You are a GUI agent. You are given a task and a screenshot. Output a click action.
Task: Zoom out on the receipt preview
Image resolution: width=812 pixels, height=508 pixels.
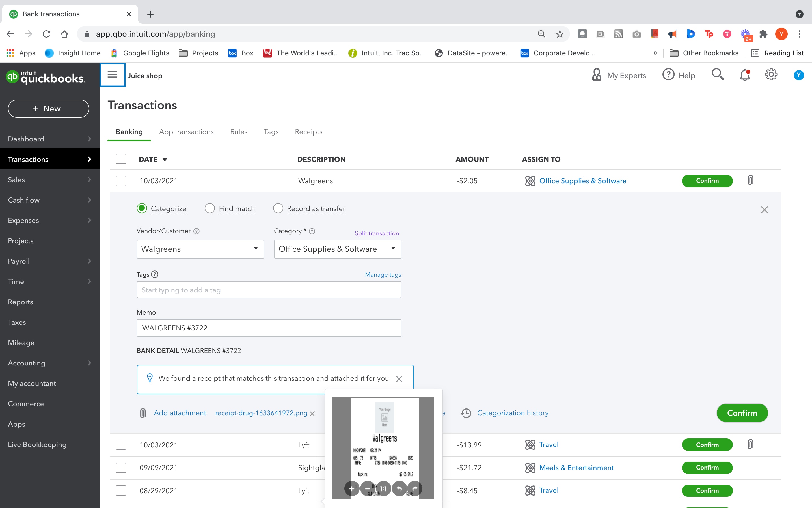[x=367, y=488]
